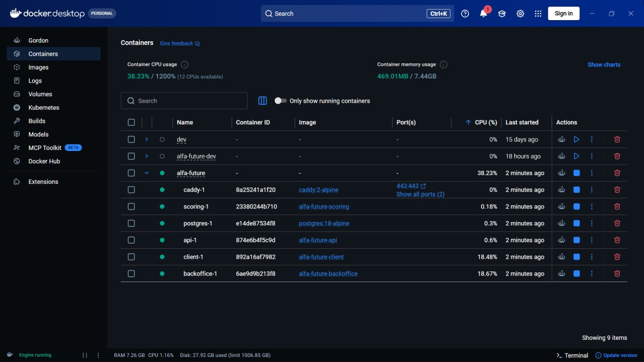
Task: Check the caddy-1 row checkbox
Action: [131, 190]
